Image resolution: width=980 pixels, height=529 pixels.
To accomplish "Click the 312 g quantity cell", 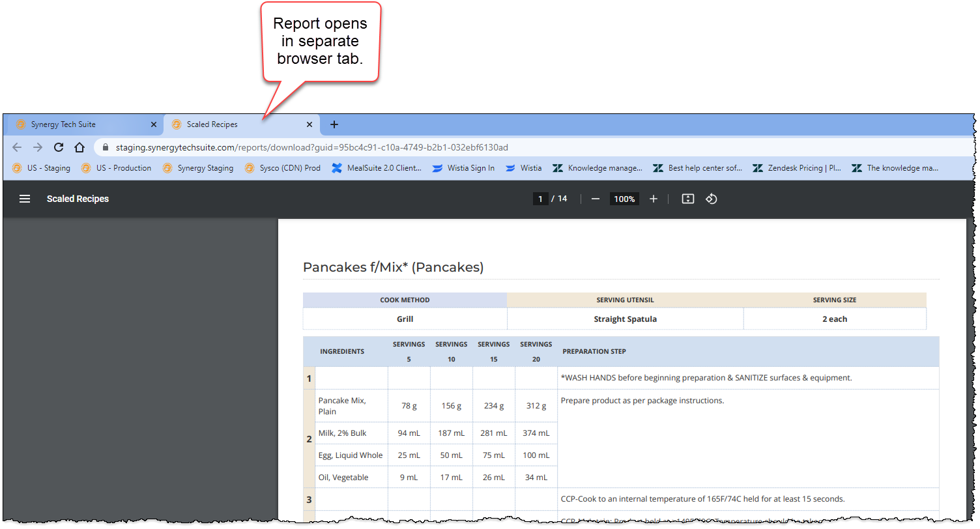I will click(x=536, y=406).
